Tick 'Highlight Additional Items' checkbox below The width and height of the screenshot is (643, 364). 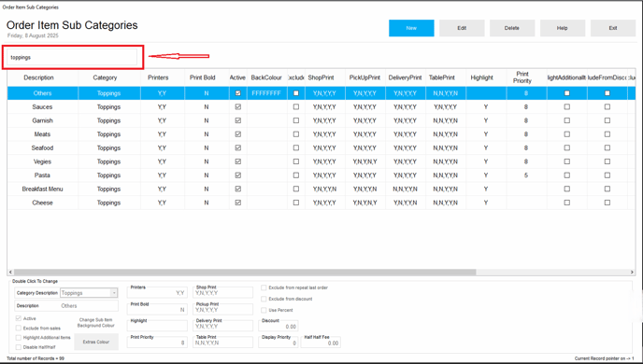(19, 338)
